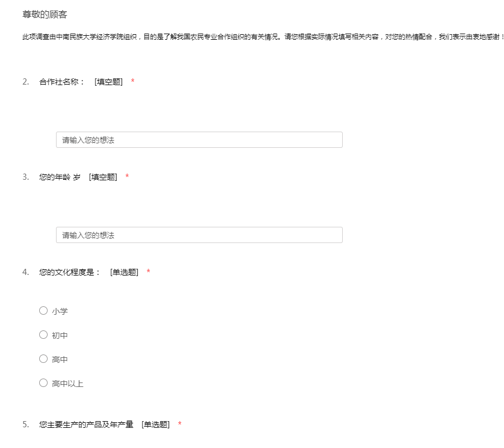Click the 合作社名称 text input field

tap(199, 140)
